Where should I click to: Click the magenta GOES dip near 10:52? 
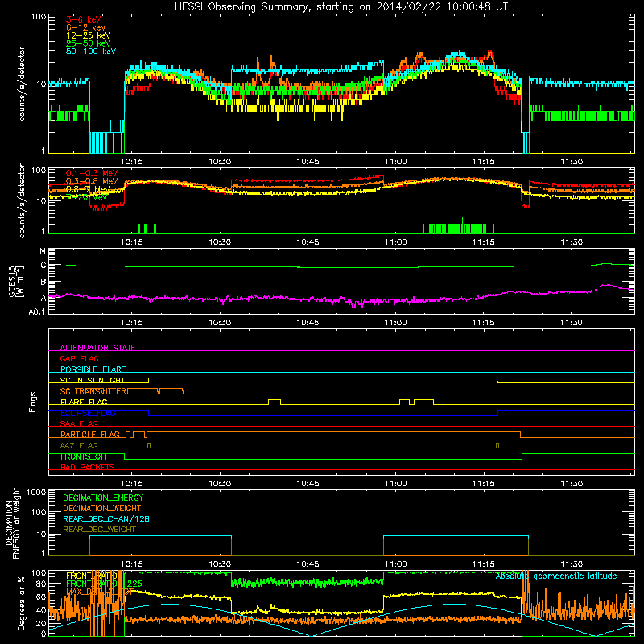[353, 308]
